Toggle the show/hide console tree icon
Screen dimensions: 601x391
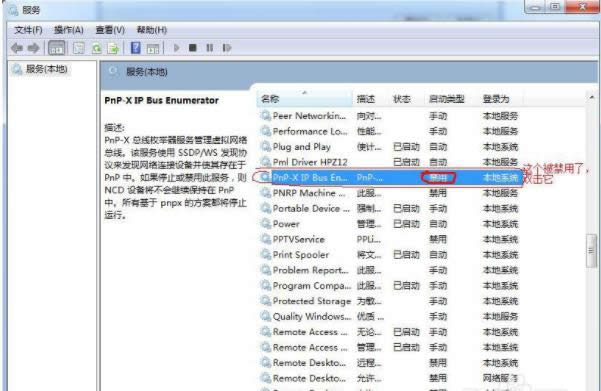point(56,48)
